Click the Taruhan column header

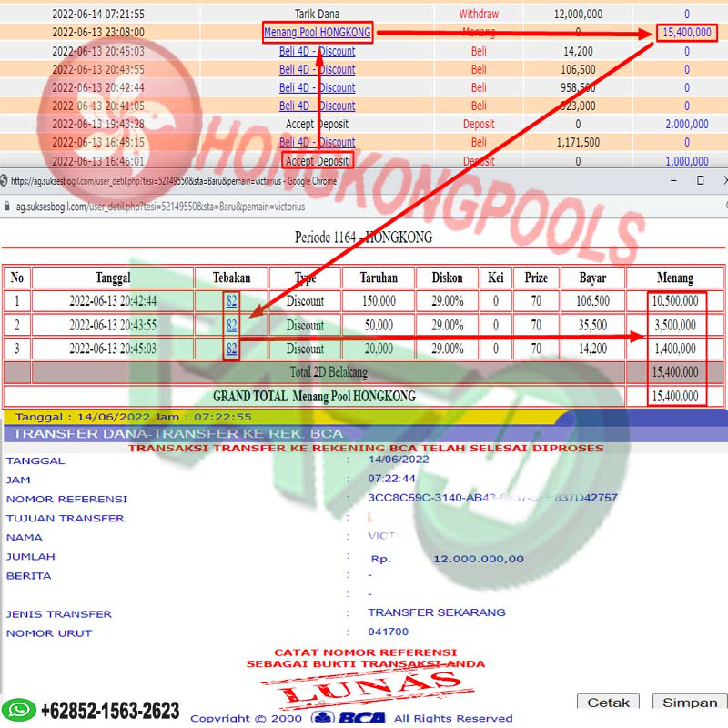[x=379, y=278]
